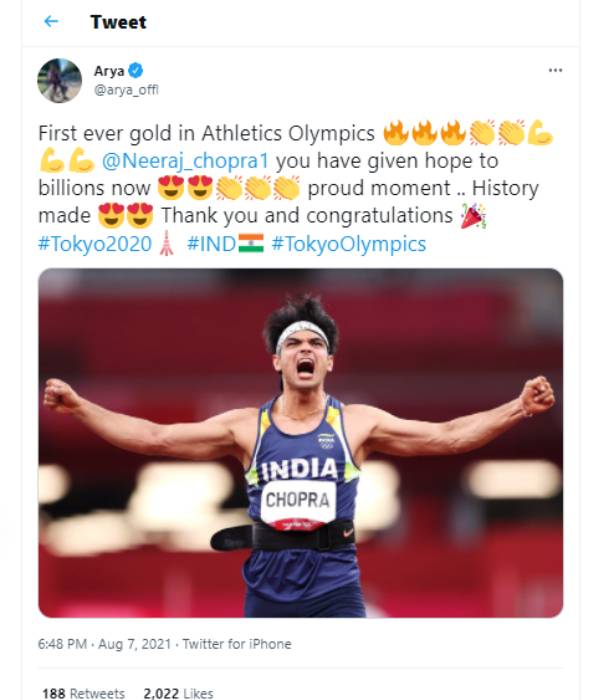Go back using the arrow icon

(51, 21)
